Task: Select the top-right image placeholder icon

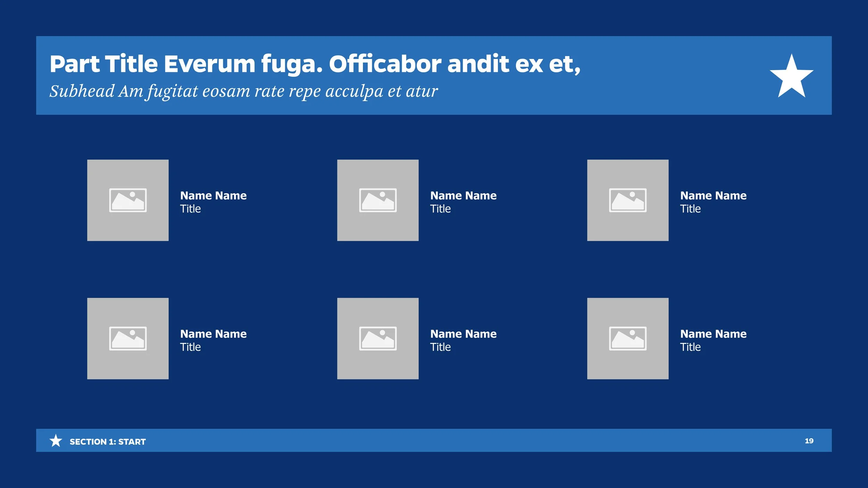Action: pyautogui.click(x=628, y=200)
